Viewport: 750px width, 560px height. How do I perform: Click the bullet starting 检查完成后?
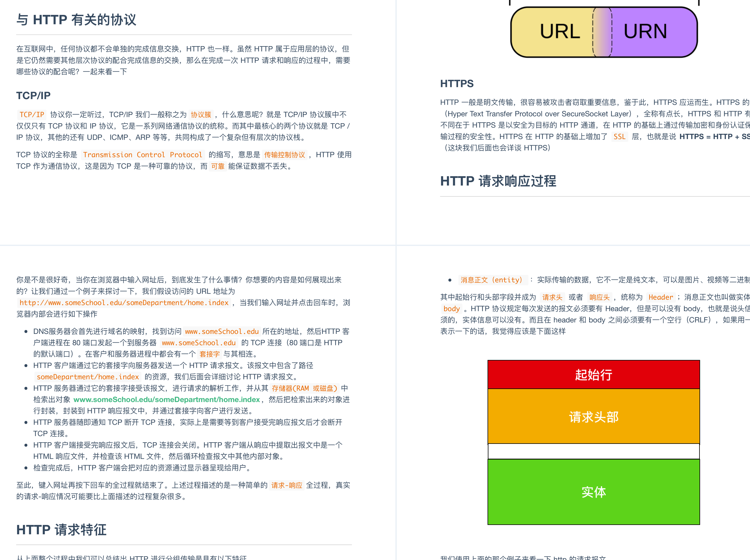click(x=142, y=468)
